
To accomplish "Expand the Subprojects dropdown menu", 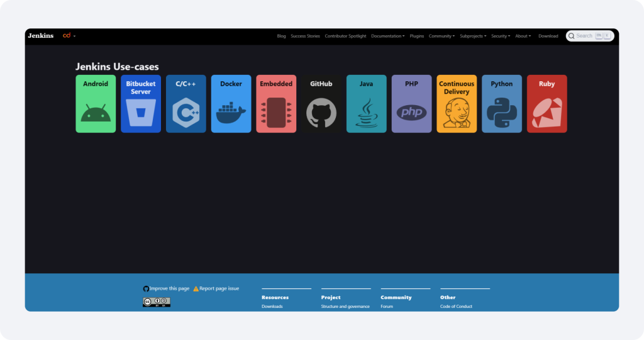I will pos(473,36).
